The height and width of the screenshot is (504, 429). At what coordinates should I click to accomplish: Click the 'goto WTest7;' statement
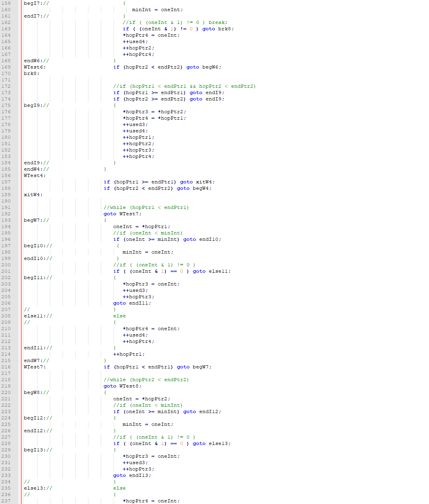click(123, 214)
